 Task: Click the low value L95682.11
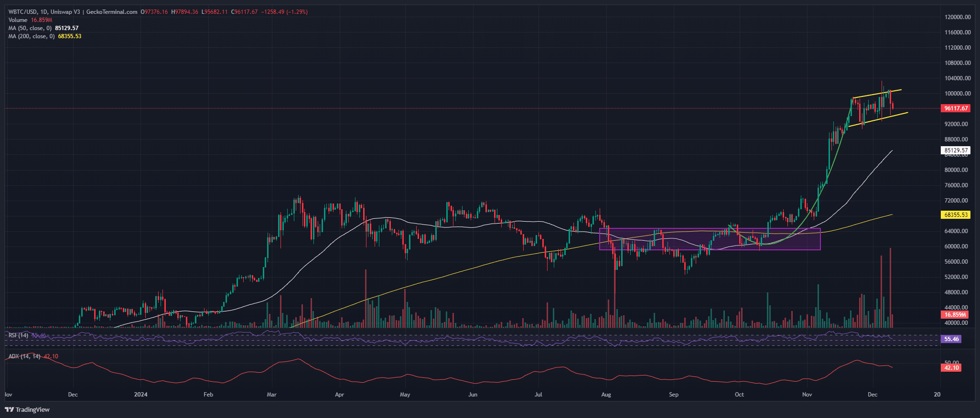coord(215,12)
